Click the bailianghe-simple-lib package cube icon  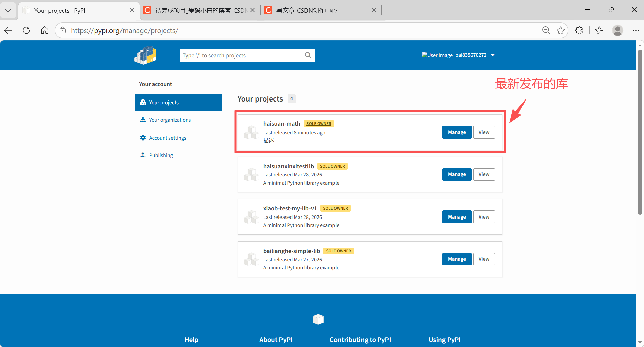point(252,259)
